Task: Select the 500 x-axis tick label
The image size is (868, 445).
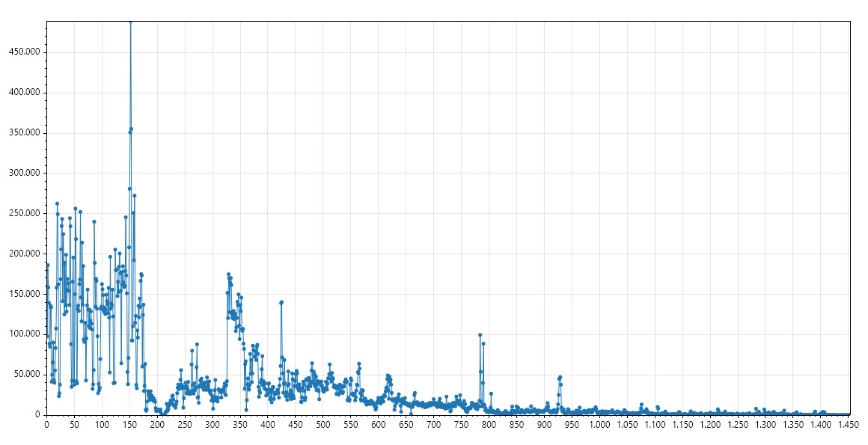Action: tap(323, 425)
